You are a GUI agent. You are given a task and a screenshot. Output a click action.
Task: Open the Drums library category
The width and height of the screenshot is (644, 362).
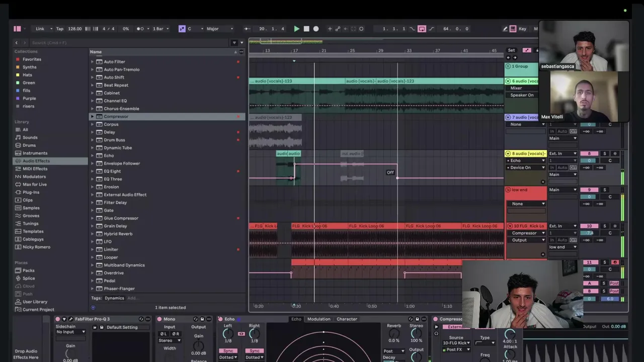point(29,145)
